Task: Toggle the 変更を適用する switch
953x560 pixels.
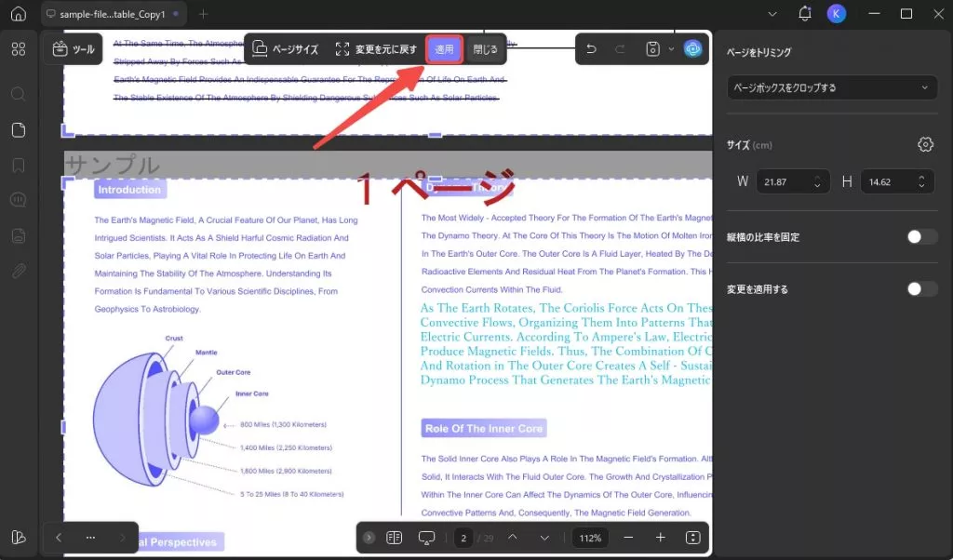Action: (921, 289)
